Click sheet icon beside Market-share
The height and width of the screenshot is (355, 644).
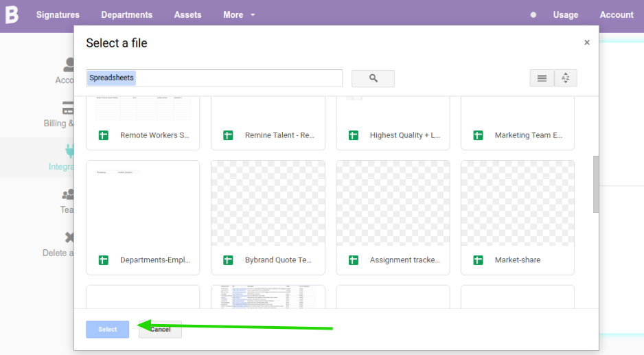pos(479,260)
